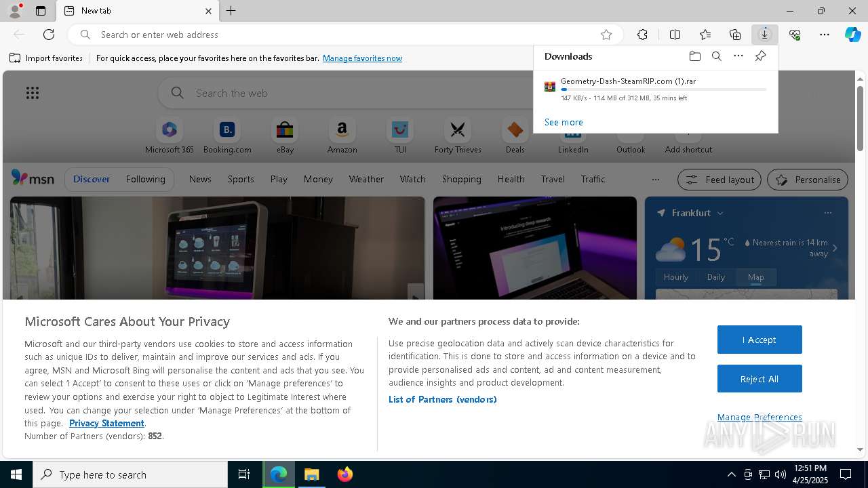Open Amazon shortcut

(x=342, y=136)
